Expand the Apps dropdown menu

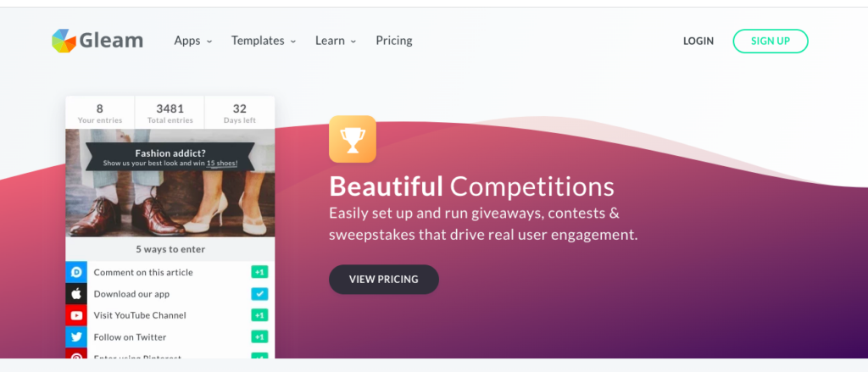(x=193, y=41)
